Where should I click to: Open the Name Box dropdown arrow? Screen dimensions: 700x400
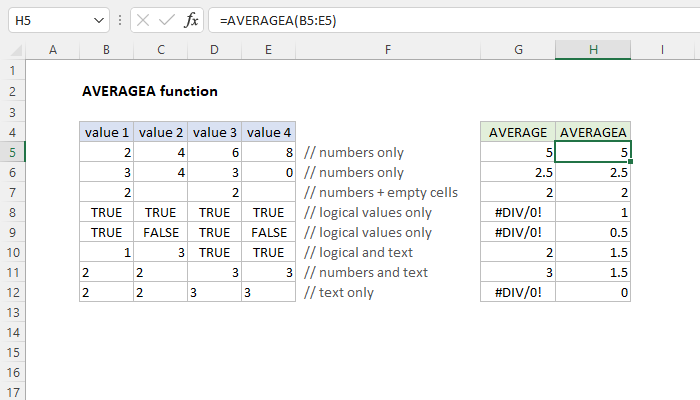coord(99,21)
